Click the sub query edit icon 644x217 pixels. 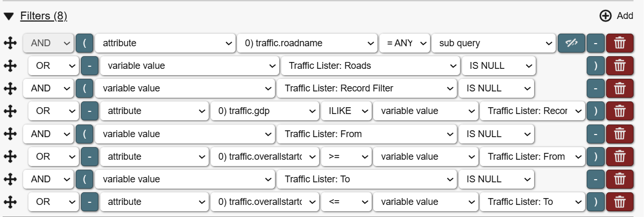coord(571,43)
